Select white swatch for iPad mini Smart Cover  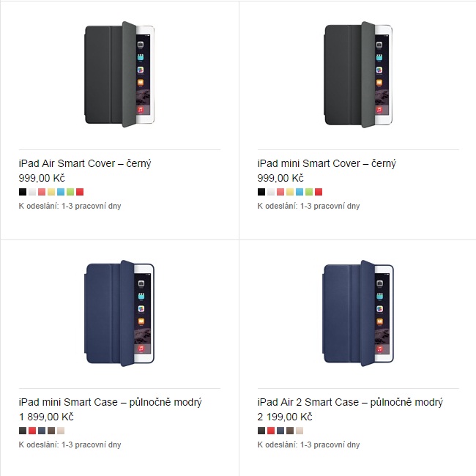[271, 192]
